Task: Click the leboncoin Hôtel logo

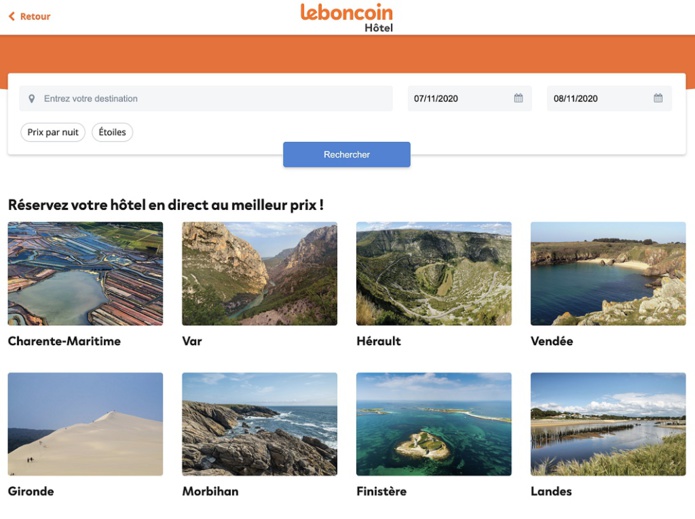Action: coord(347,17)
